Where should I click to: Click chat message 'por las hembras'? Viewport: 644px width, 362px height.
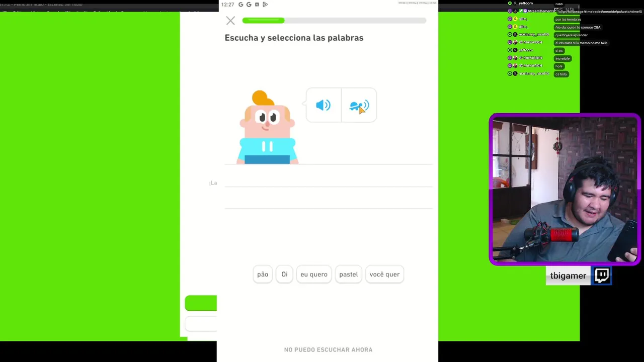point(568,20)
